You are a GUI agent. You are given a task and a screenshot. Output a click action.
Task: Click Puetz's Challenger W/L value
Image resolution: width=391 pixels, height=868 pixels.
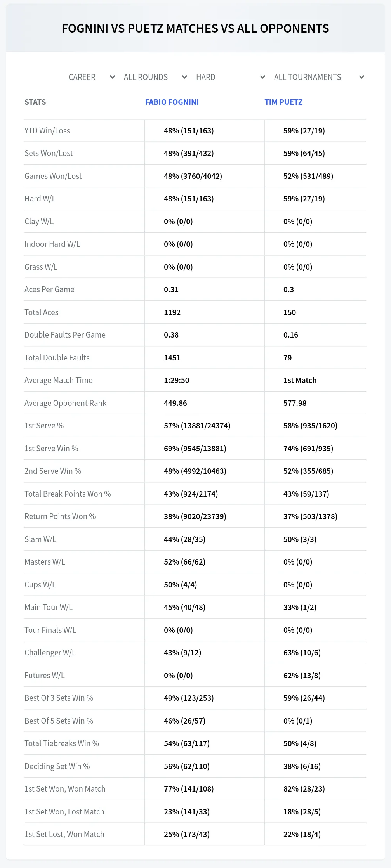pyautogui.click(x=302, y=653)
